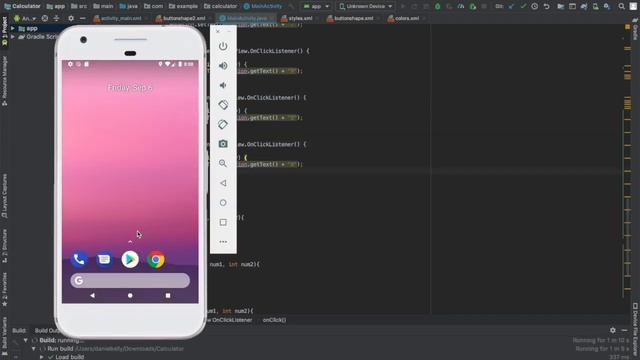The width and height of the screenshot is (640, 360).
Task: Click the clock history toolbar icon
Action: [x=534, y=6]
